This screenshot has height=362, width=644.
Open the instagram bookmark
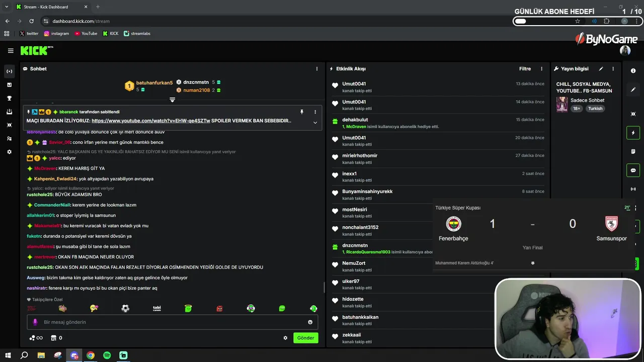coord(56,34)
